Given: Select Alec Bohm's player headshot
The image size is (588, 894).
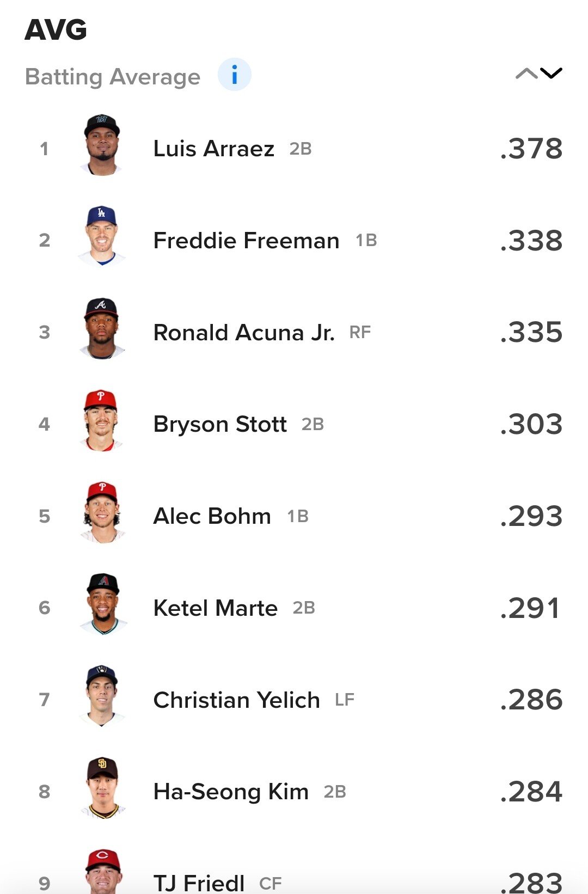Looking at the screenshot, I should point(102,512).
